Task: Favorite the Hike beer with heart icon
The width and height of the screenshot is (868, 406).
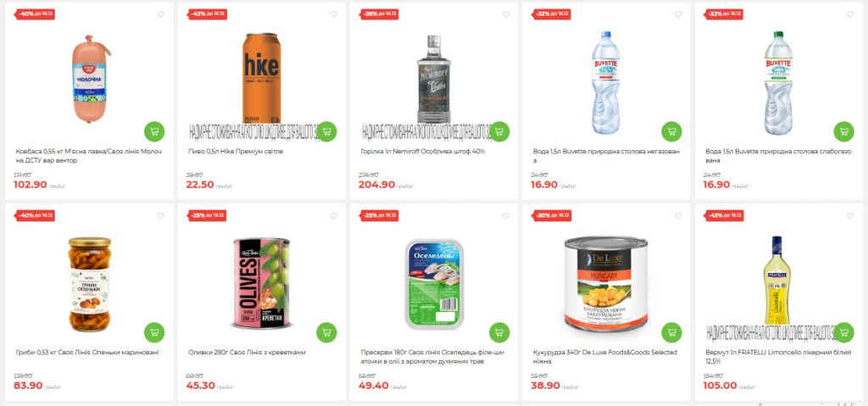Action: click(x=333, y=14)
